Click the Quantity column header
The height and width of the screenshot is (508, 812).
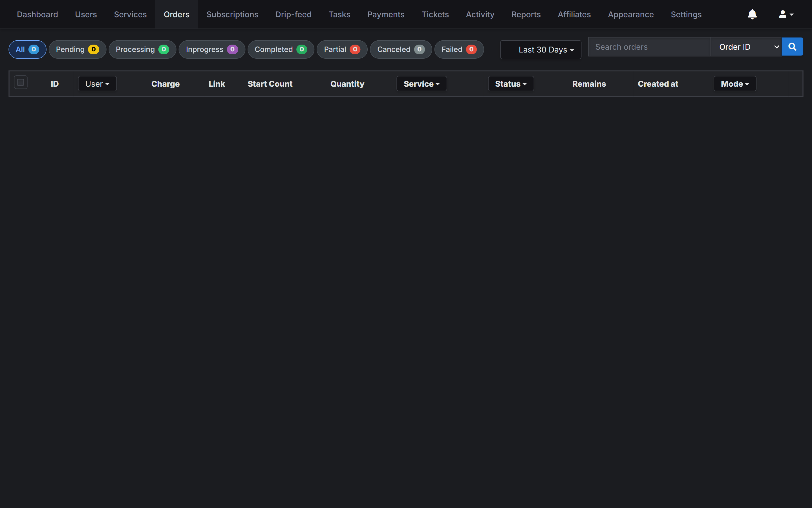(x=347, y=84)
